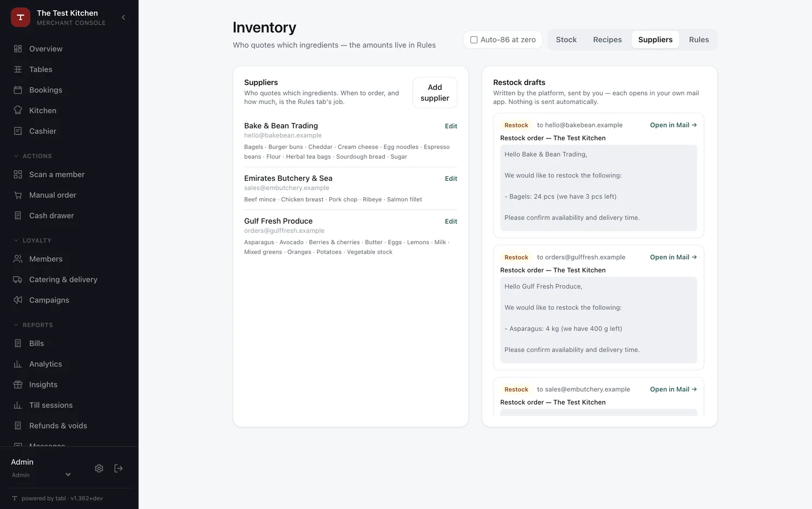812x509 pixels.
Task: Open sales@embutchery.example draft in Mail
Action: tap(673, 389)
